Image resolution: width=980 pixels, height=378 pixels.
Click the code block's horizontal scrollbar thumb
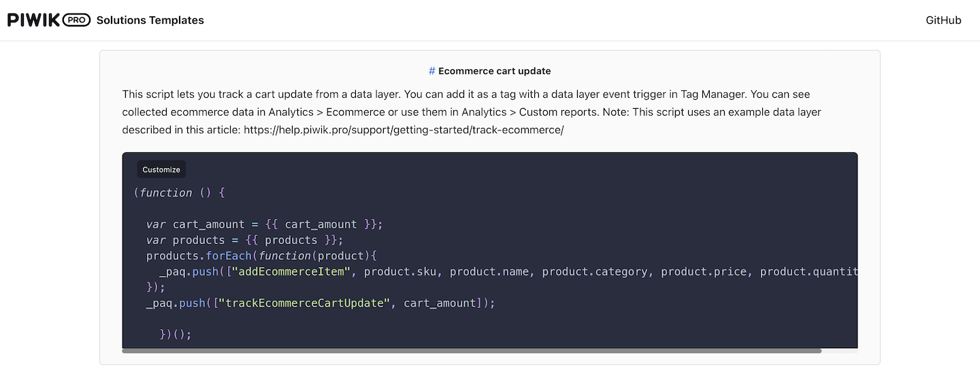tap(471, 351)
